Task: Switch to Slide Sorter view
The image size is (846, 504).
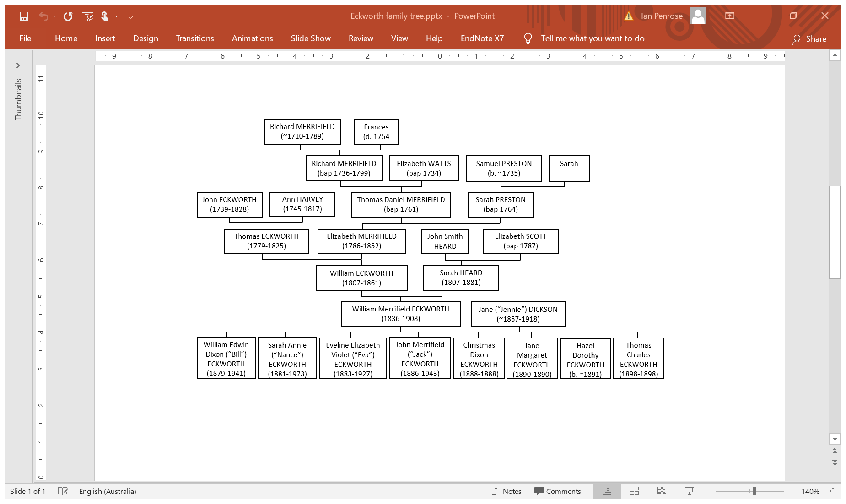Action: click(x=634, y=491)
